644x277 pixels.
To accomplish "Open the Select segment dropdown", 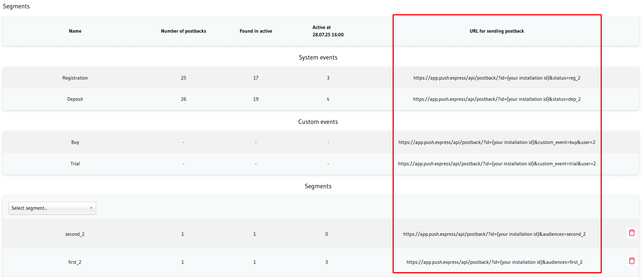I will pyautogui.click(x=52, y=208).
